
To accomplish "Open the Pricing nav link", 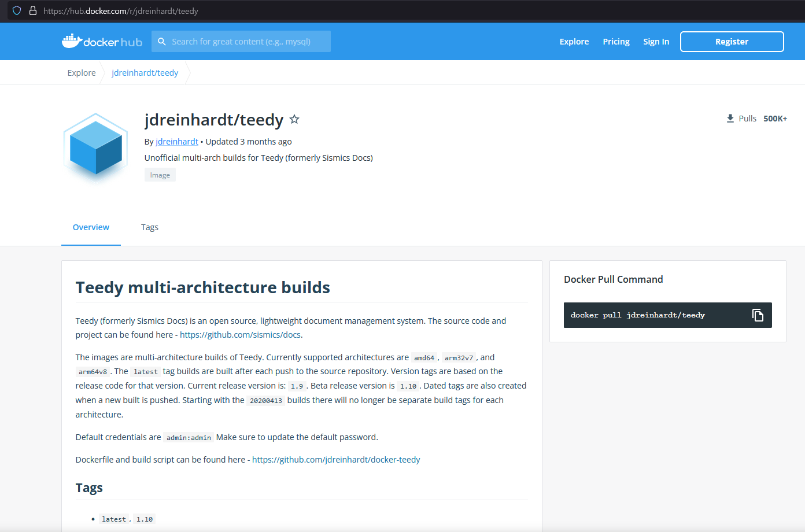I will pos(616,42).
